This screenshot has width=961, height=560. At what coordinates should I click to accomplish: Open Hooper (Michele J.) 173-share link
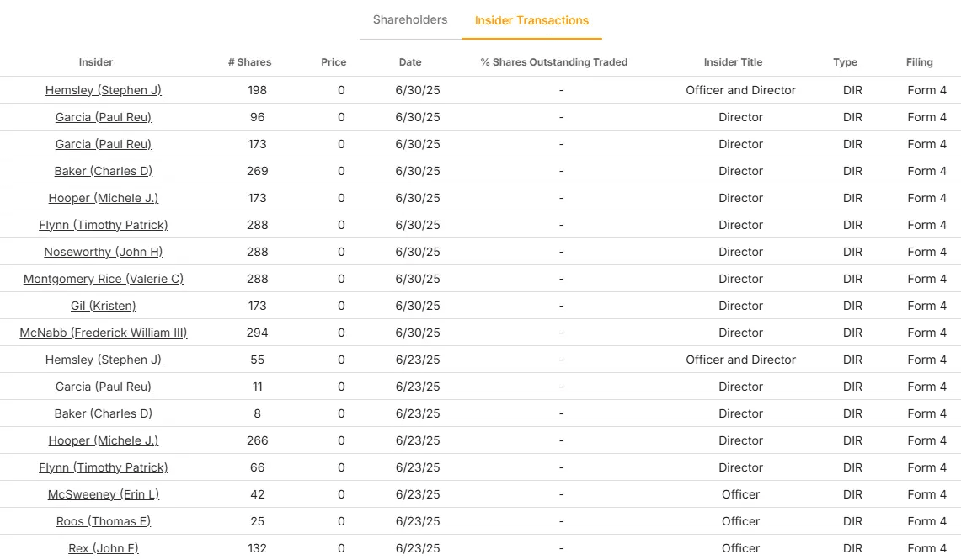[104, 198]
